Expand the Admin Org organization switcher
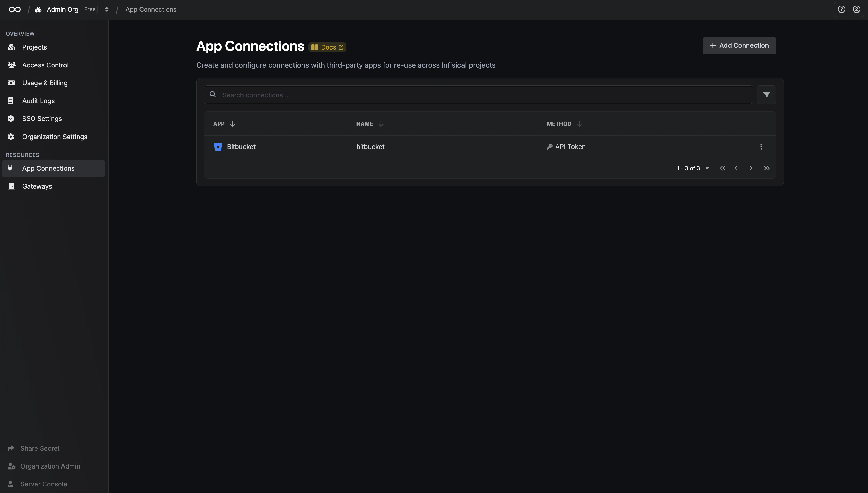This screenshot has width=868, height=493. click(107, 9)
